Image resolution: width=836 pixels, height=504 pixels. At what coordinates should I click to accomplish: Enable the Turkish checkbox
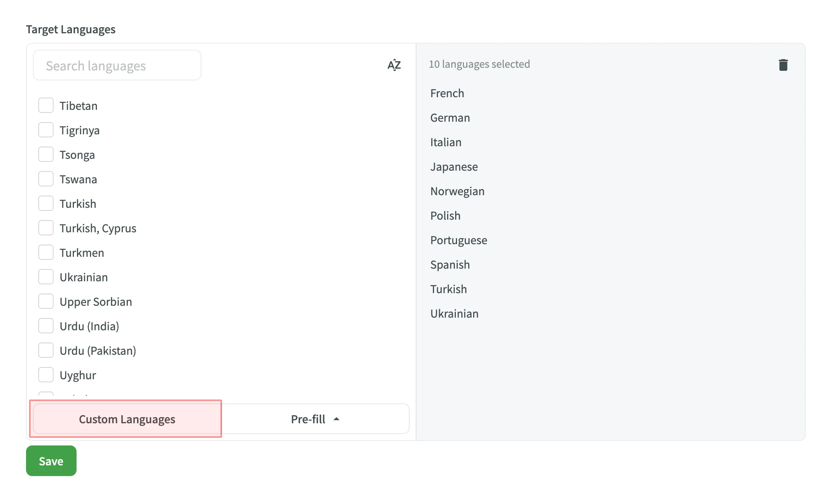46,203
